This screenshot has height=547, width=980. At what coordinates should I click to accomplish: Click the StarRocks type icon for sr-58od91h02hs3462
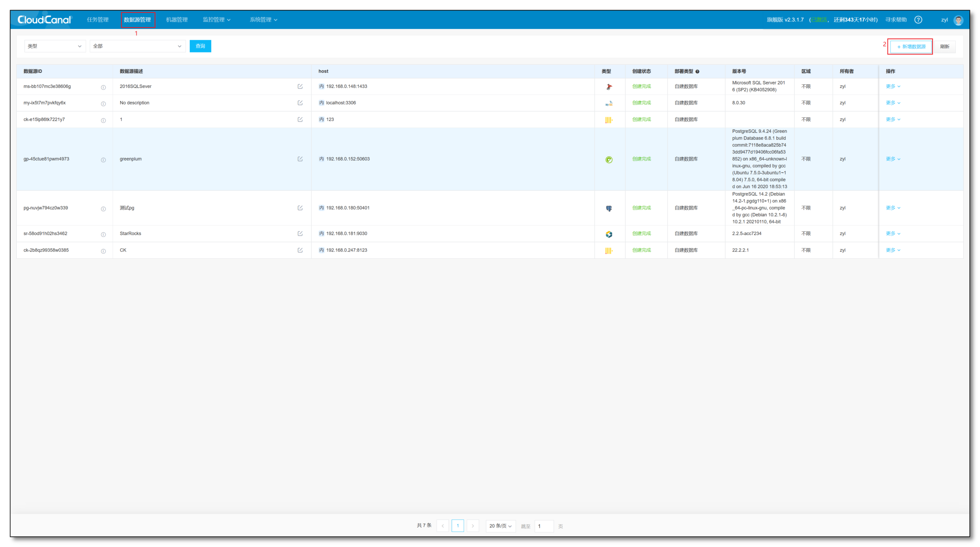[x=609, y=233]
